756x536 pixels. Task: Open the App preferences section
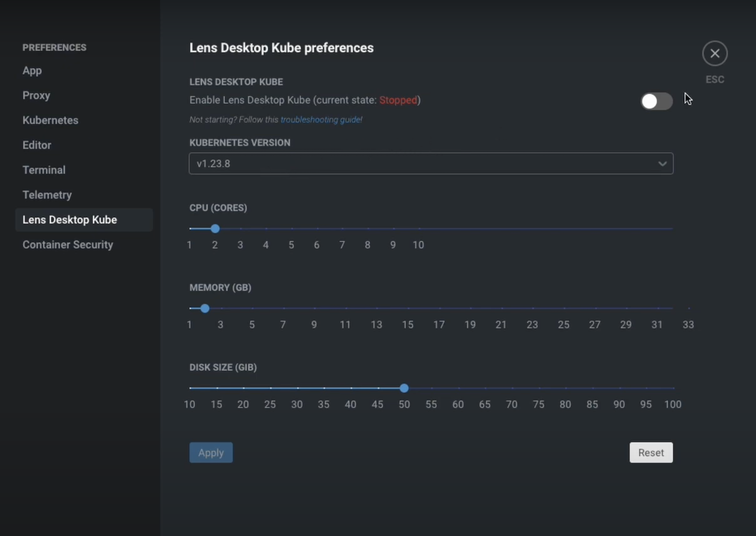32,71
